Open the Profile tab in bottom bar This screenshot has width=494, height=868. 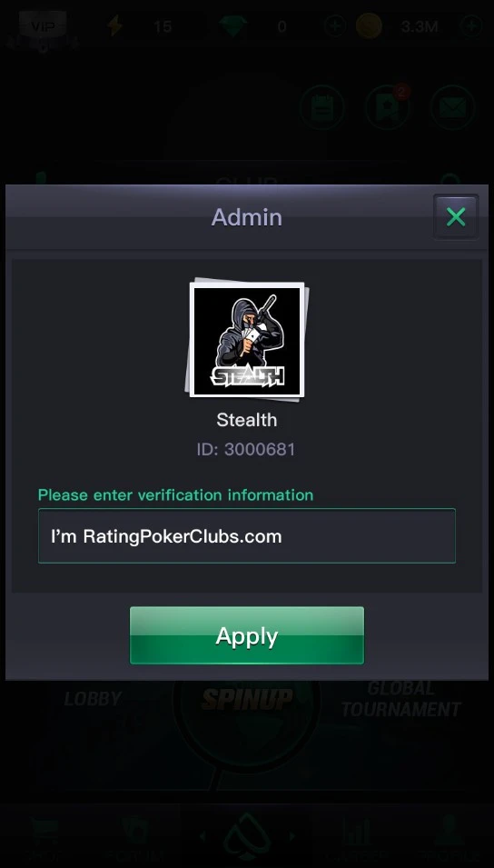[450, 841]
